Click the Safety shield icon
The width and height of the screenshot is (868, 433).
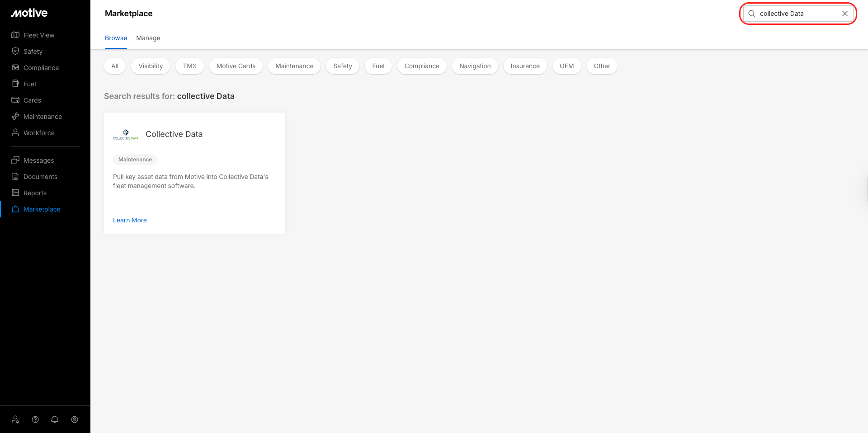pyautogui.click(x=15, y=51)
